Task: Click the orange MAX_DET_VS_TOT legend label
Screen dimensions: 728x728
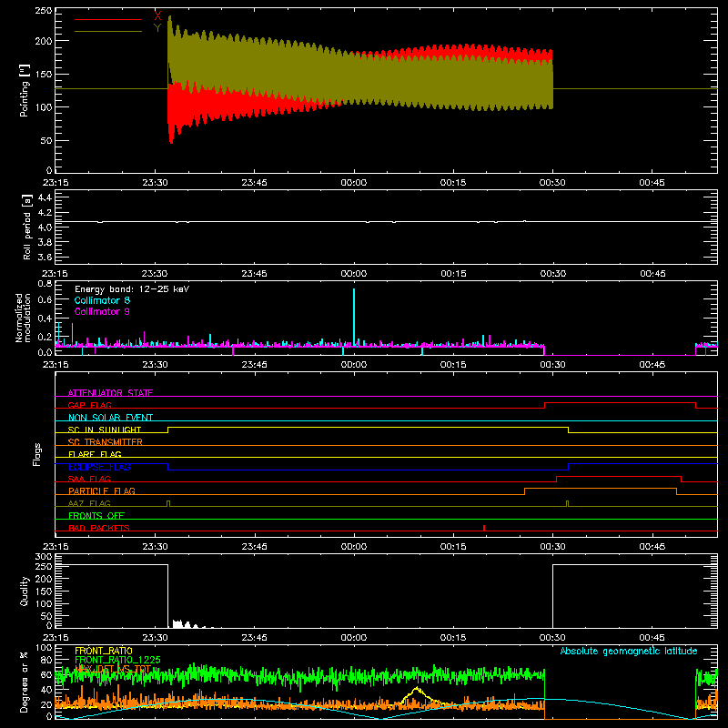Action: (113, 669)
